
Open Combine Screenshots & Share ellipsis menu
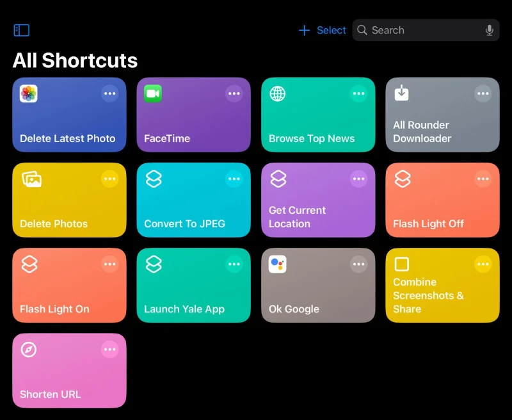tap(483, 264)
